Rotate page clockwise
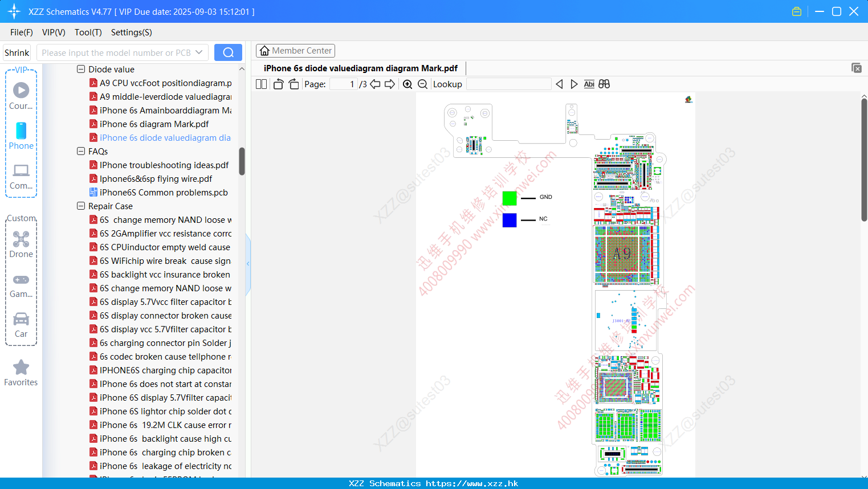 pos(294,84)
